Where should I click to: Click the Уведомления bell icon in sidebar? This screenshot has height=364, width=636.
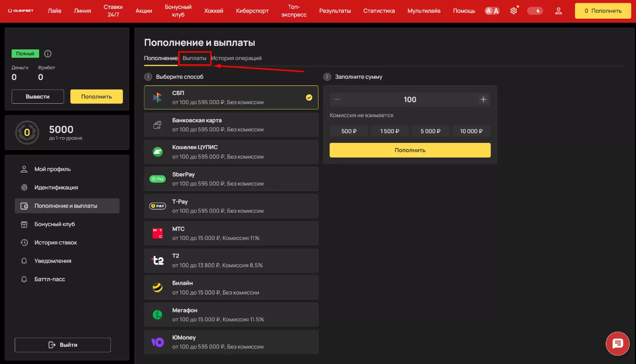[24, 261]
